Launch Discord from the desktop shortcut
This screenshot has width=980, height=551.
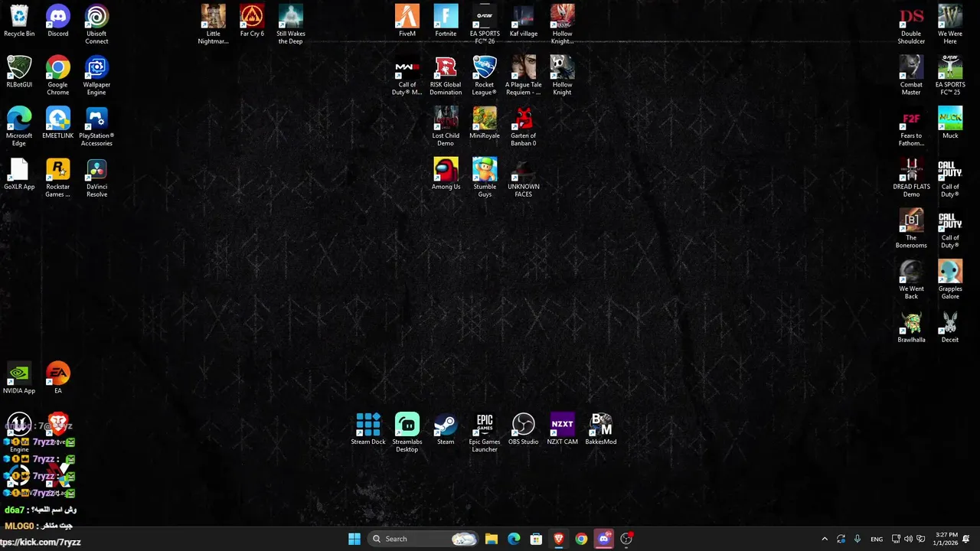pyautogui.click(x=58, y=21)
